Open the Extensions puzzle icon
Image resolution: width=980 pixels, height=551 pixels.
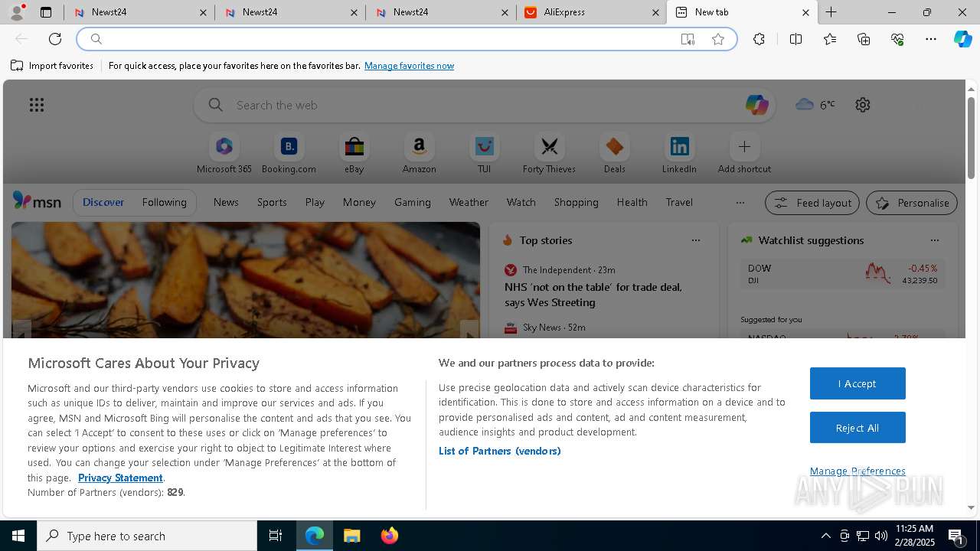coord(759,39)
